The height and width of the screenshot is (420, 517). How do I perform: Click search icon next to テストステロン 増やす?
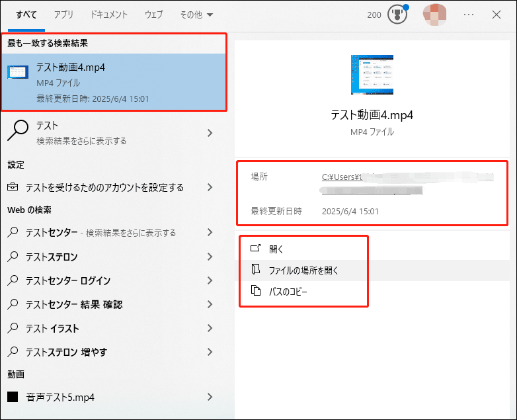[x=13, y=352]
